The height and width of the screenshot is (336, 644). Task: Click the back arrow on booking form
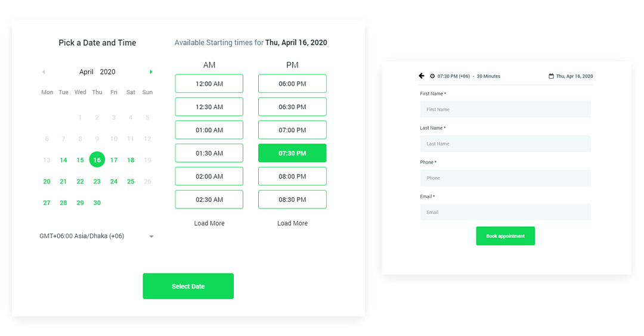point(422,76)
